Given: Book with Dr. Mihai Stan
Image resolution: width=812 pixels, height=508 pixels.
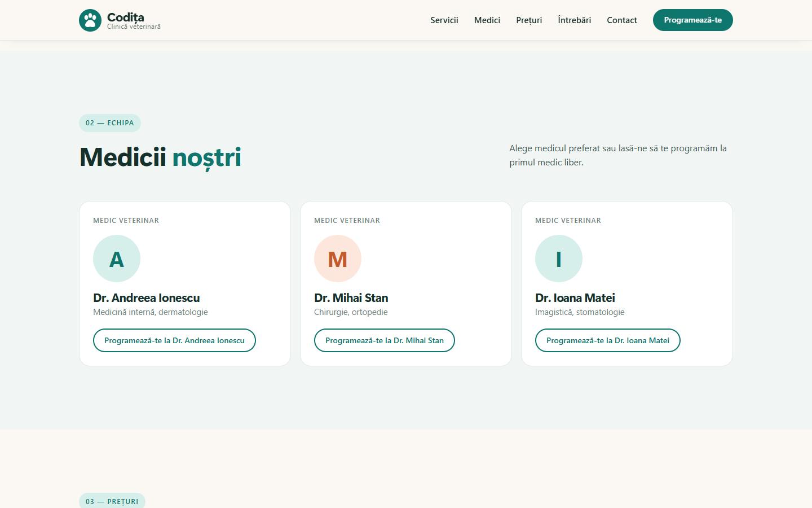Looking at the screenshot, I should coord(385,340).
